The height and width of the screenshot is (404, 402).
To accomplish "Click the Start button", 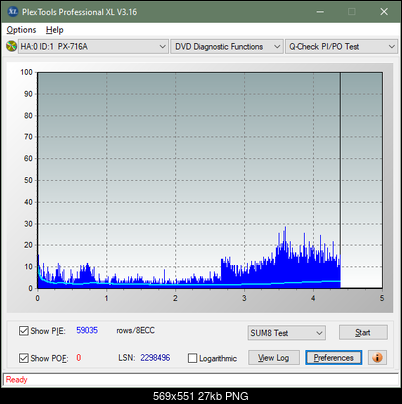I will coord(363,332).
